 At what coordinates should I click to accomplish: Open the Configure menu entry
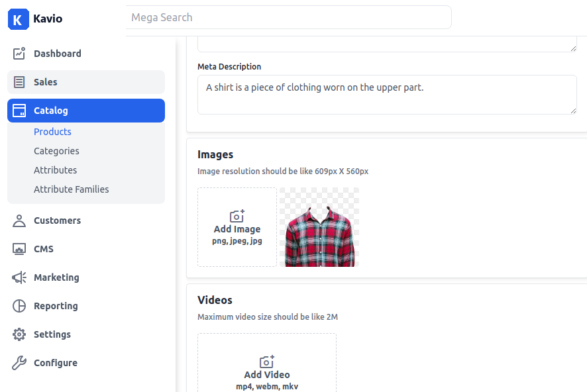(x=86, y=363)
